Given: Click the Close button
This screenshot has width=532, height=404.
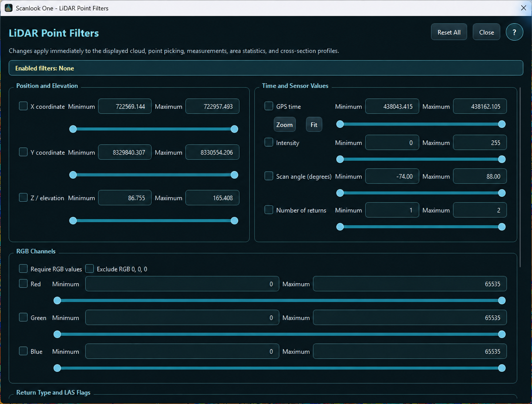Looking at the screenshot, I should pos(486,32).
